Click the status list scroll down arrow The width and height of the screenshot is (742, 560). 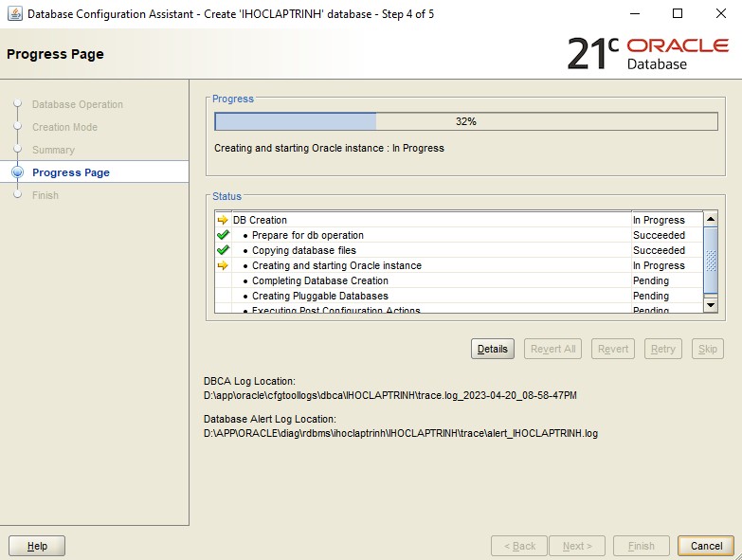point(711,305)
